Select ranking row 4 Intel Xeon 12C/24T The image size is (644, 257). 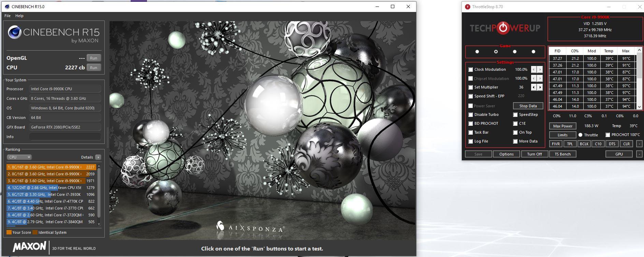tap(51, 188)
